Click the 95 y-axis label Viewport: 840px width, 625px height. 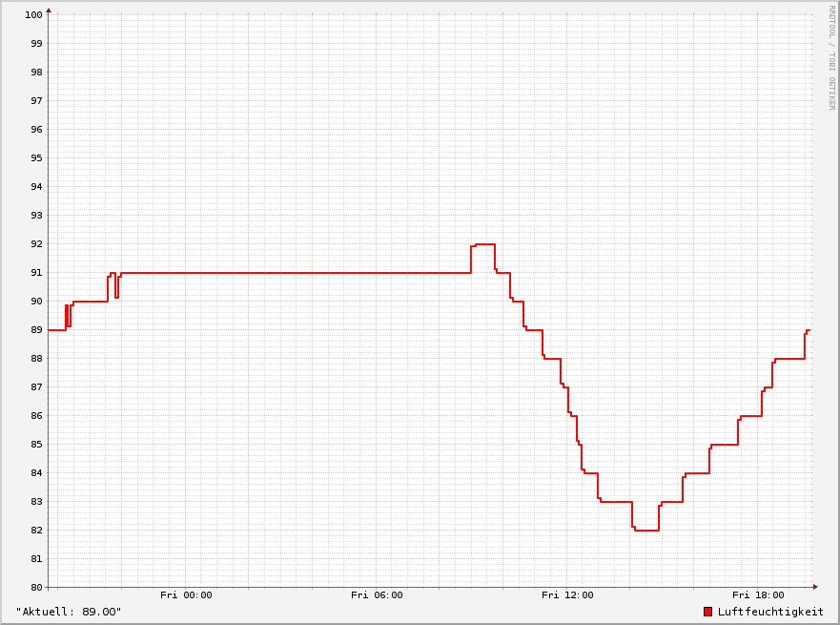(36, 158)
